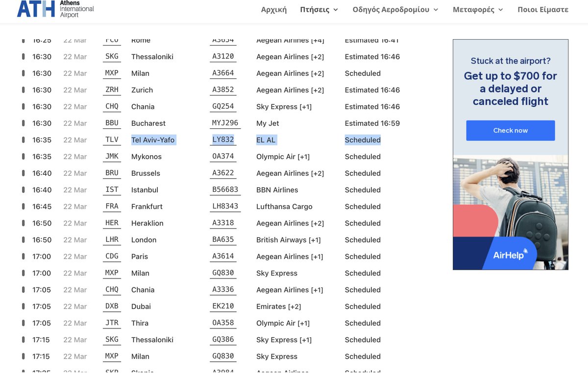Open flight number OA374 to Mykonos
588x373 pixels.
[223, 157]
